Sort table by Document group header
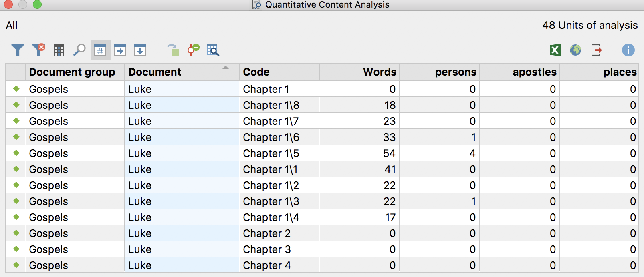 coord(72,72)
